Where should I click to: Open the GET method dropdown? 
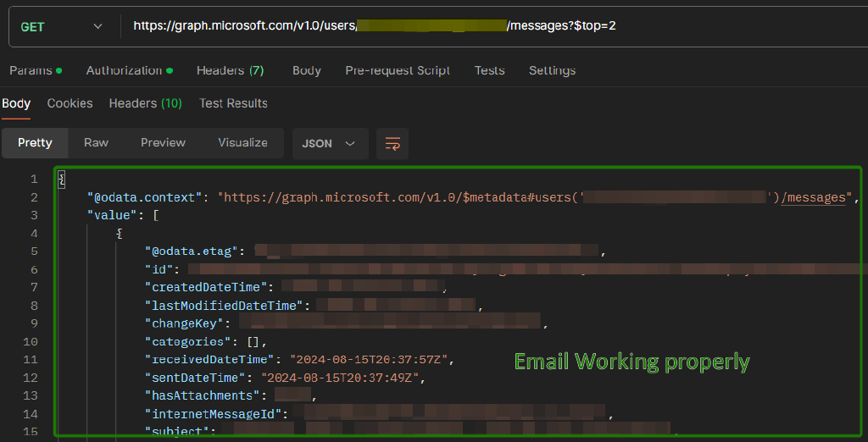[61, 27]
